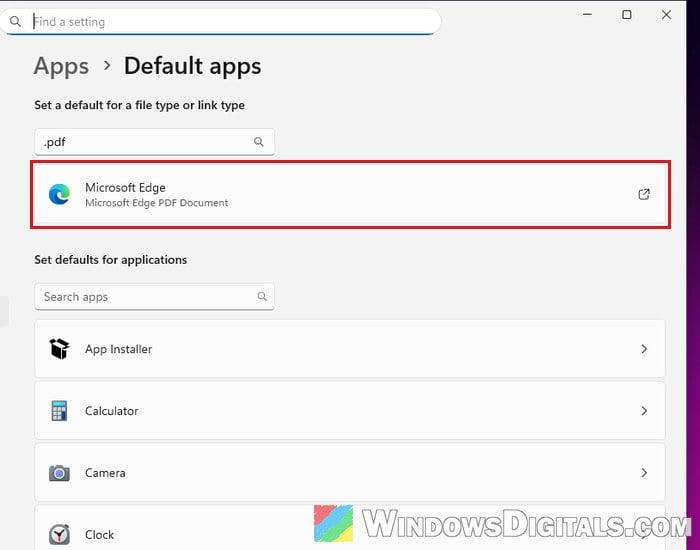Viewport: 700px width, 550px height.
Task: Open Camera defaults
Action: [x=350, y=473]
